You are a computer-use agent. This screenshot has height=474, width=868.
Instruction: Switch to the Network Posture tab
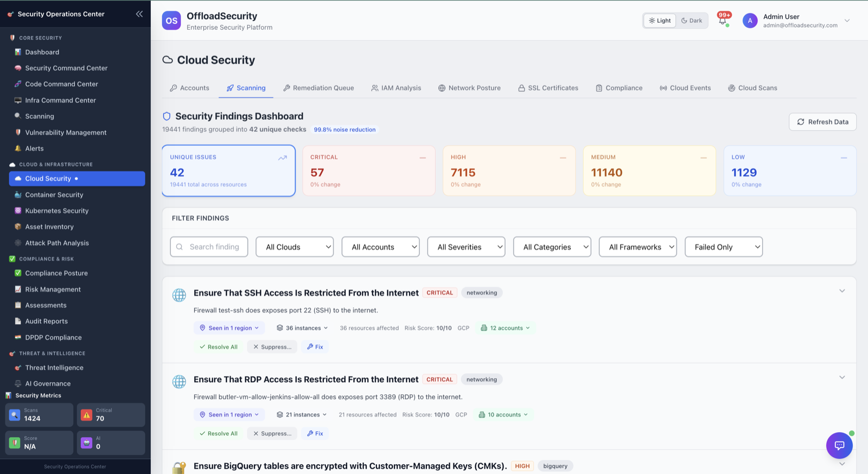(469, 88)
